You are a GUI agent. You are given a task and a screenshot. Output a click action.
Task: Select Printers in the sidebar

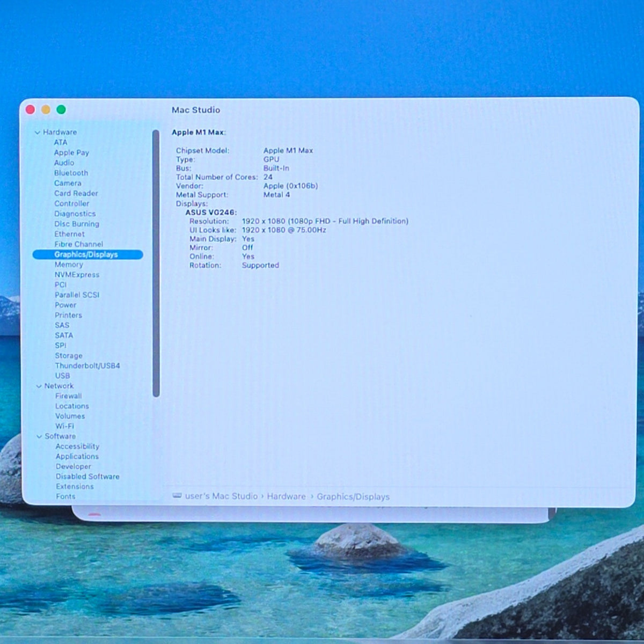[68, 315]
